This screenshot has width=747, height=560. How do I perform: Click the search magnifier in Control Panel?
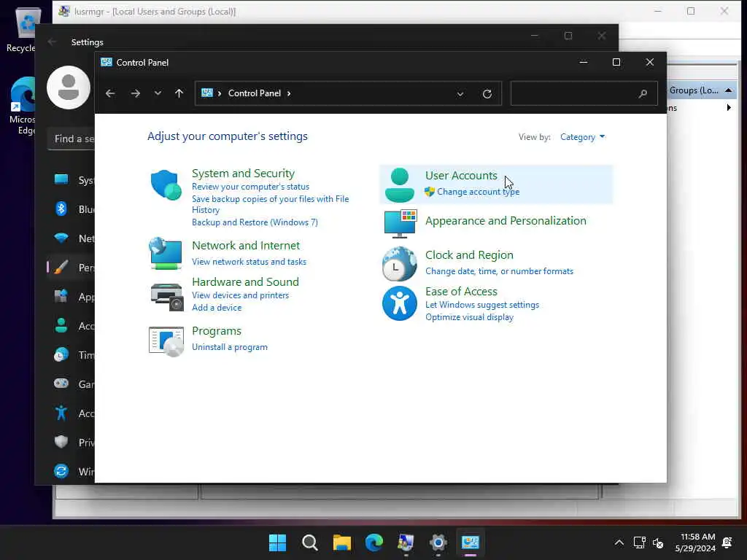click(643, 94)
